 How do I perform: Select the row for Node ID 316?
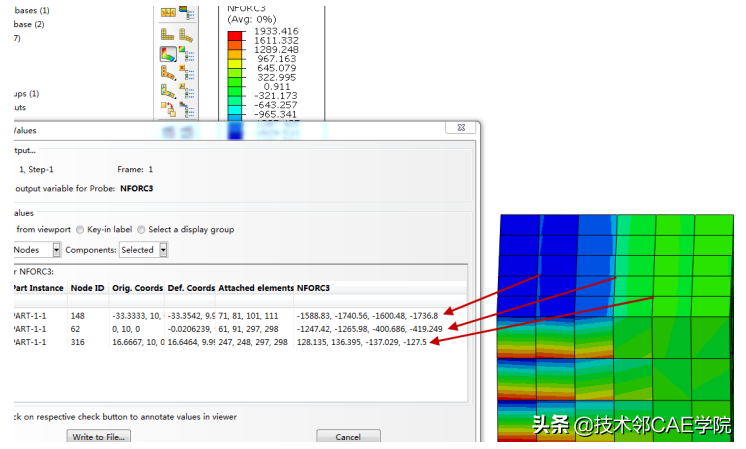pyautogui.click(x=240, y=342)
